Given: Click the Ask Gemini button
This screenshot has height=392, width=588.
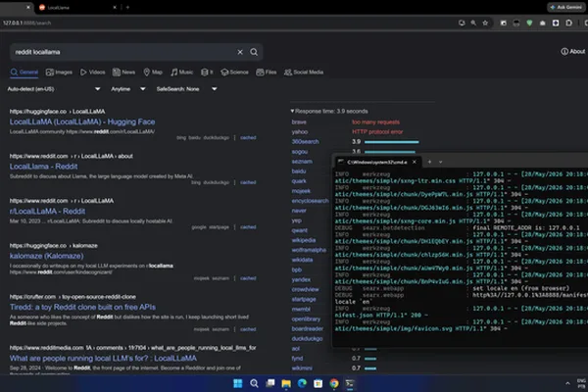Looking at the screenshot, I should (x=565, y=7).
